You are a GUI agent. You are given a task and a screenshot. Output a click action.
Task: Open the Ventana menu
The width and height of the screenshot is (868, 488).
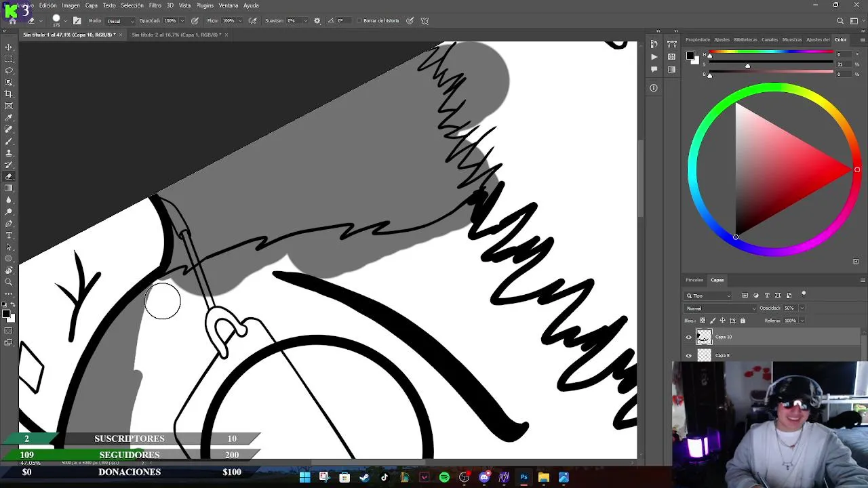click(x=228, y=5)
